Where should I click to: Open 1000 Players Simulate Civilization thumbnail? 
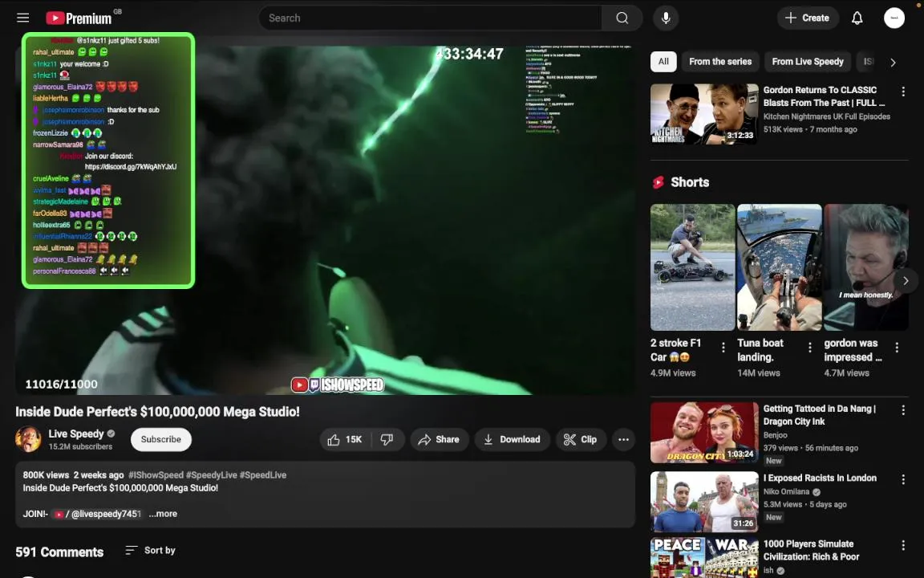click(704, 557)
